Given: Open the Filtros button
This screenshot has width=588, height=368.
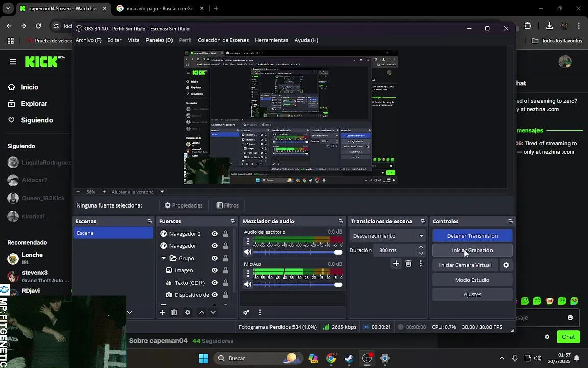Looking at the screenshot, I should (x=228, y=205).
